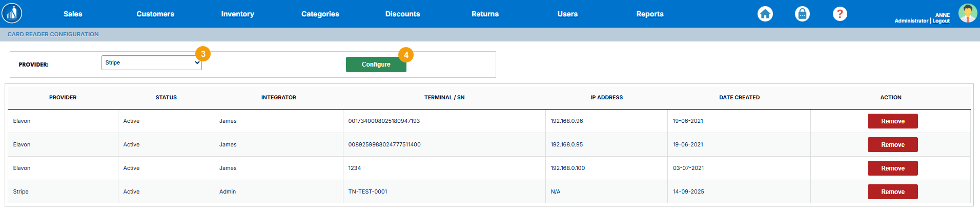The width and height of the screenshot is (980, 214).
Task: Open the Sales menu
Action: (73, 14)
